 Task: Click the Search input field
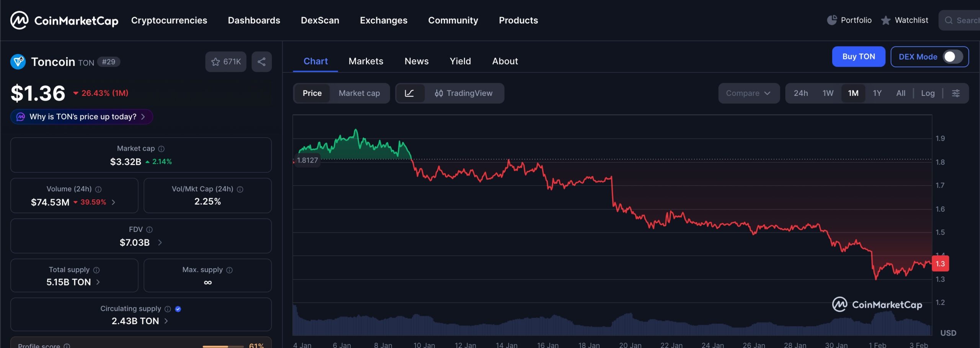click(959, 20)
